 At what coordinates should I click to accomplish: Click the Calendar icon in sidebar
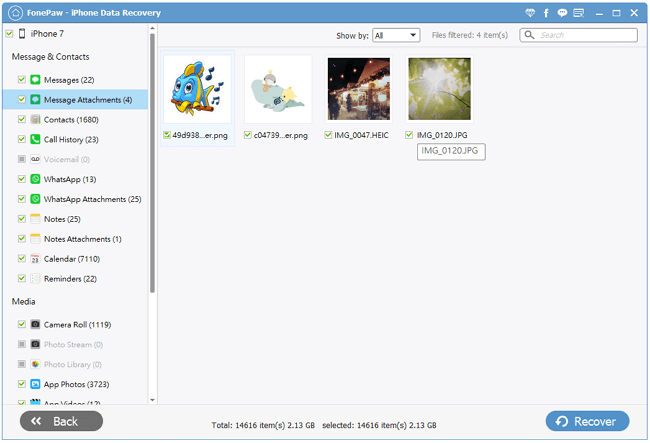pyautogui.click(x=35, y=259)
